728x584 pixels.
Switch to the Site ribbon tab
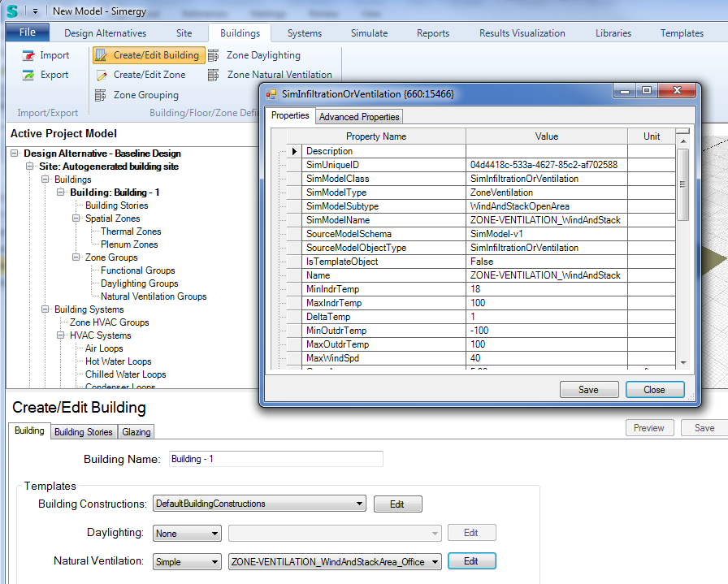click(x=184, y=33)
